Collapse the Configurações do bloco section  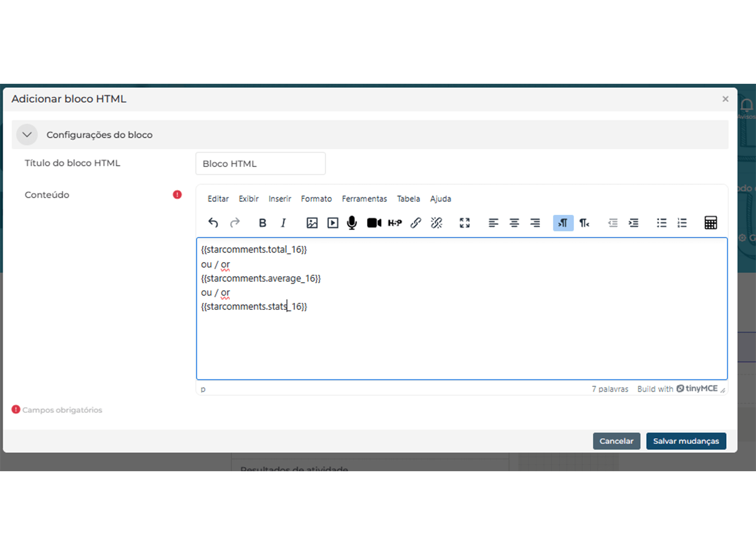(x=27, y=135)
